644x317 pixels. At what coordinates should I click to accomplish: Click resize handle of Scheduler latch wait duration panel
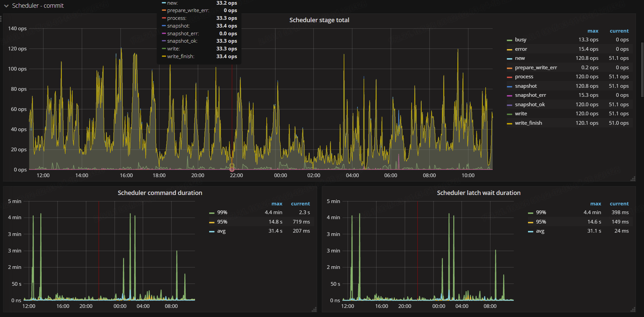(x=633, y=310)
